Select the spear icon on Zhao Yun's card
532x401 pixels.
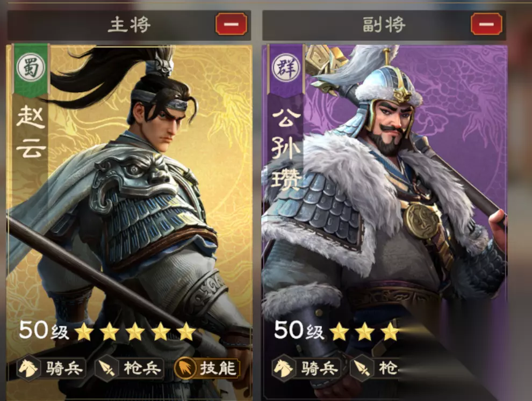tap(106, 368)
